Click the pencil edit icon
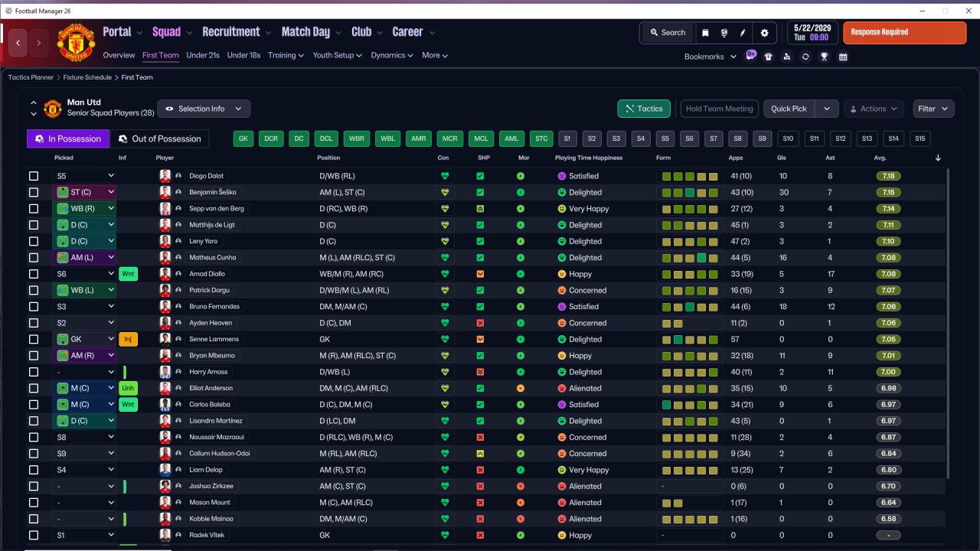This screenshot has height=551, width=980. (743, 33)
